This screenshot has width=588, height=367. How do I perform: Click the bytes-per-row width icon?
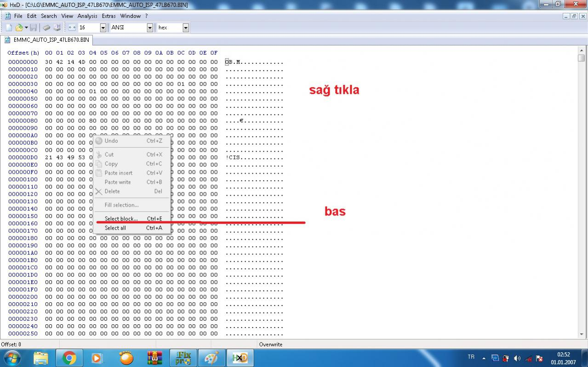click(72, 28)
